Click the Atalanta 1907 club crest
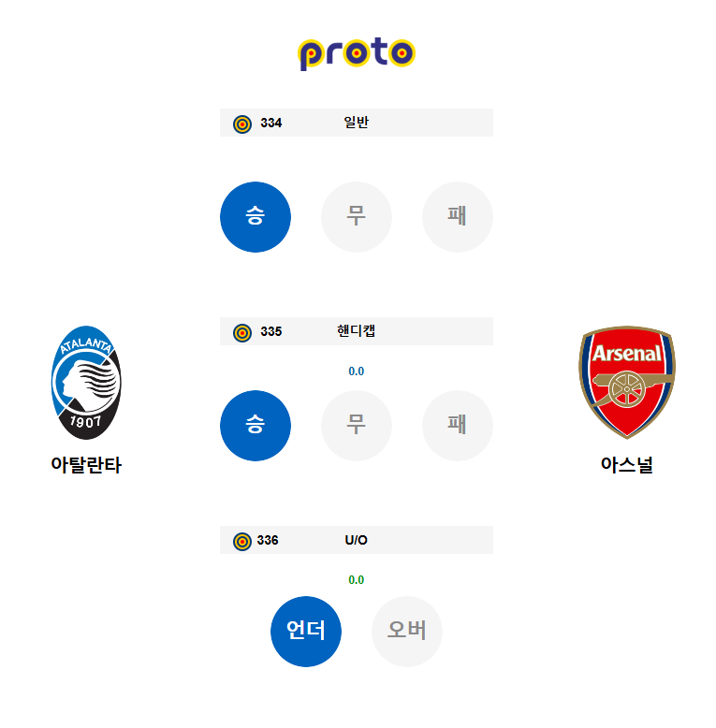Screen dimensions: 716x728 [86, 383]
